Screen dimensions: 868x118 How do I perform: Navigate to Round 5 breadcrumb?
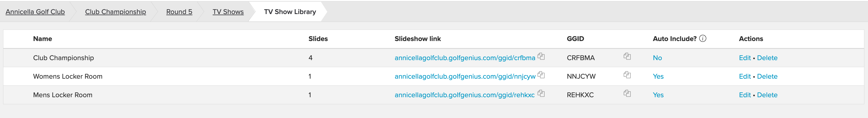(179, 12)
